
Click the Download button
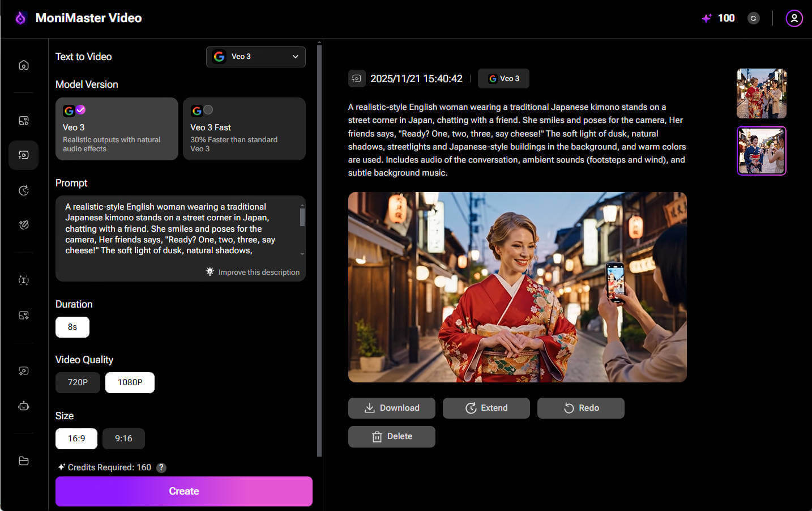click(x=391, y=408)
